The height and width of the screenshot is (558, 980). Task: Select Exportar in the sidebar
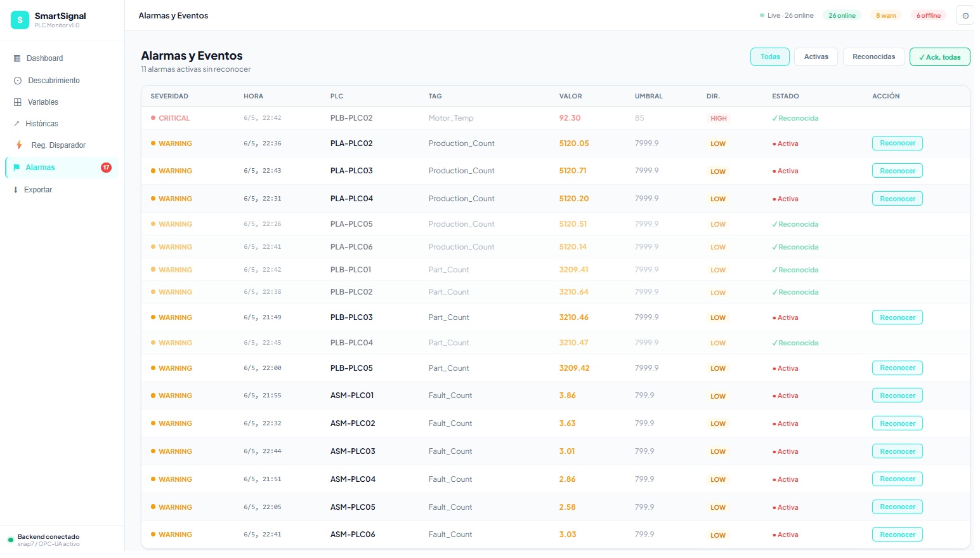point(62,190)
